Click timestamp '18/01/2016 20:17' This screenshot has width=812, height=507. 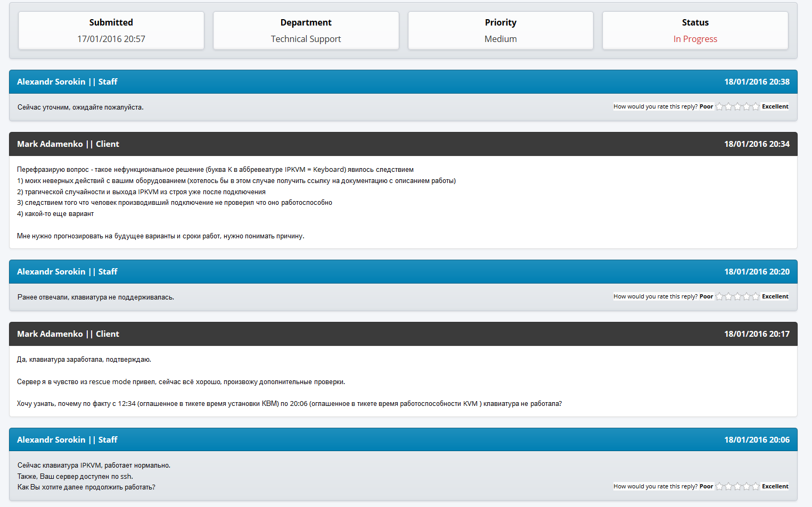point(757,334)
